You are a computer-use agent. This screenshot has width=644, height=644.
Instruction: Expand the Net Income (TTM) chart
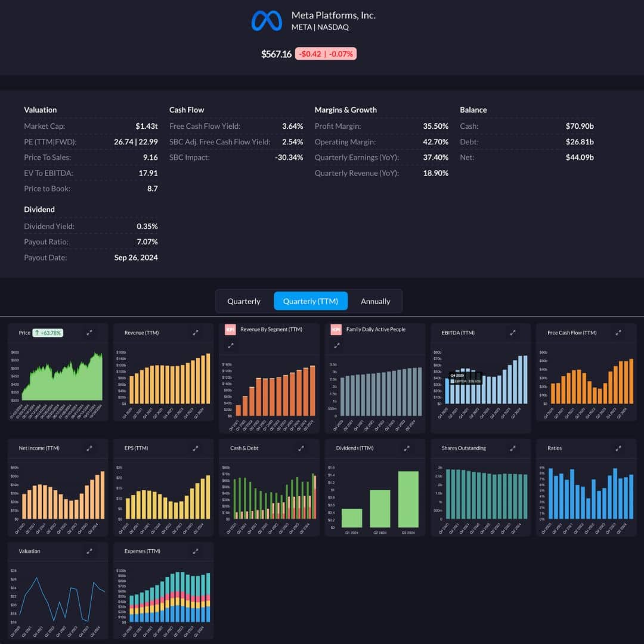[89, 448]
